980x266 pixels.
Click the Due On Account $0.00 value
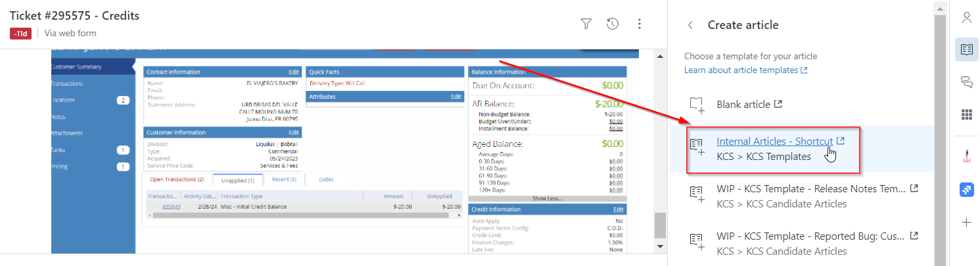(613, 86)
